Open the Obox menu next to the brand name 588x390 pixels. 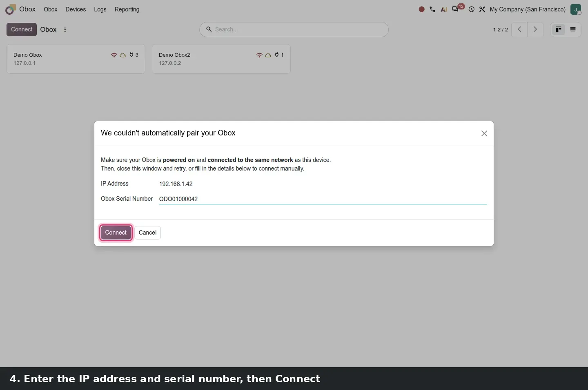click(x=51, y=9)
